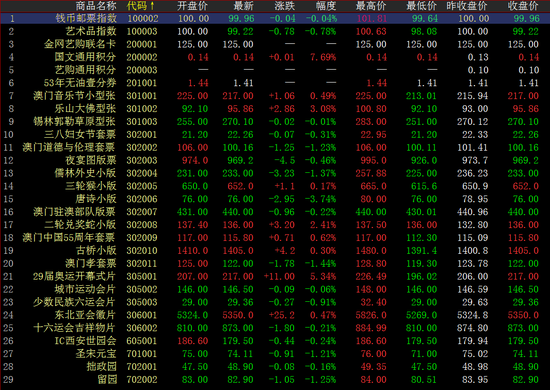Click the 101.81 highest price value
This screenshot has height=390, width=550.
(372, 19)
